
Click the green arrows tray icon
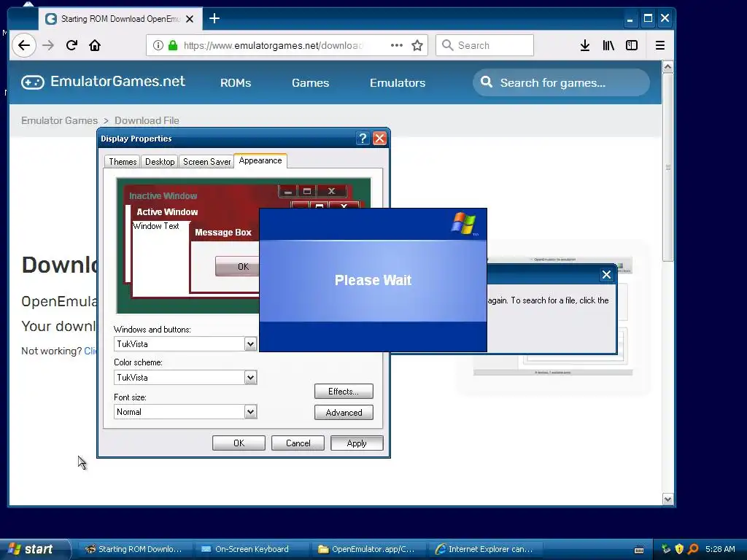coord(666,549)
